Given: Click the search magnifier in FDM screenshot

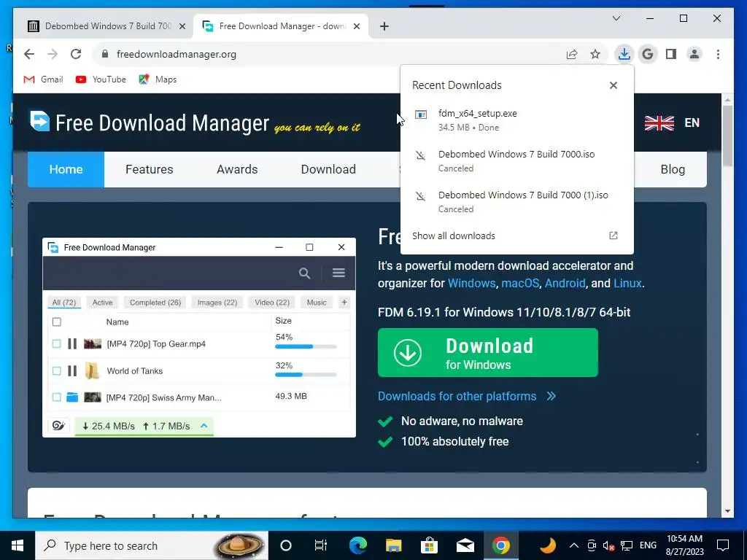Looking at the screenshot, I should [304, 273].
